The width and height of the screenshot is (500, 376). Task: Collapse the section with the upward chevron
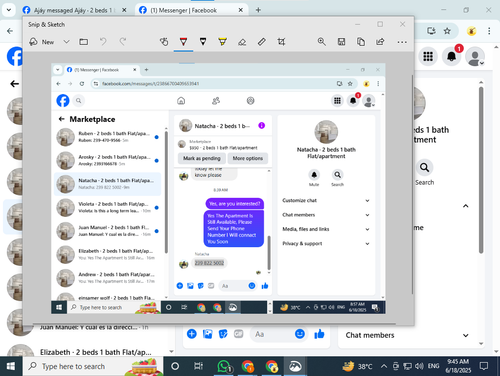(466, 206)
